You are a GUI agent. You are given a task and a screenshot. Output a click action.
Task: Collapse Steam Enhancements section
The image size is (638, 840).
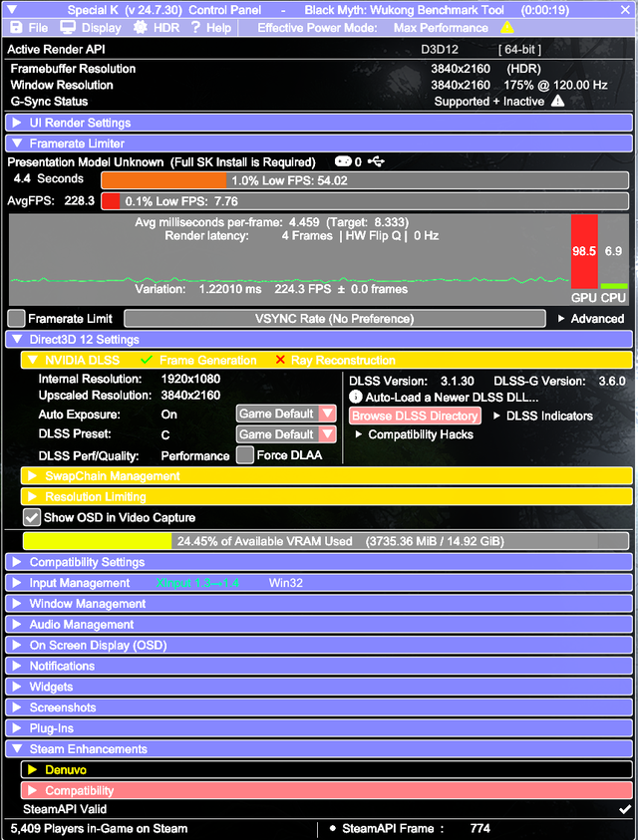[319, 749]
